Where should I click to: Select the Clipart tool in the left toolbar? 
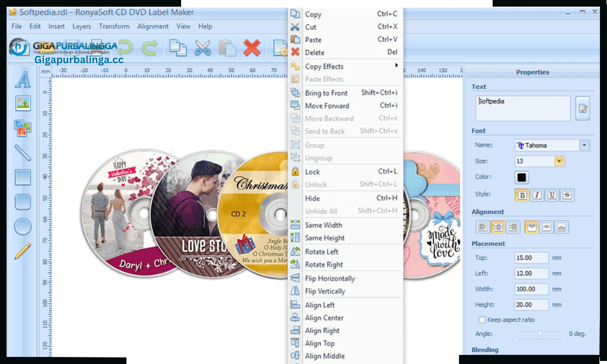click(23, 128)
